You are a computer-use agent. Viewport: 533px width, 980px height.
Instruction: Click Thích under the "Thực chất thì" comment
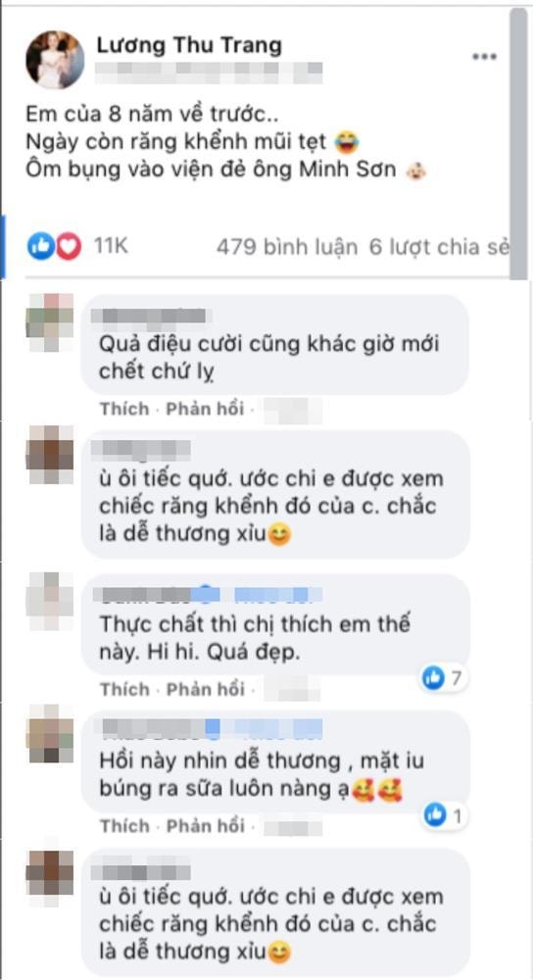[x=124, y=689]
